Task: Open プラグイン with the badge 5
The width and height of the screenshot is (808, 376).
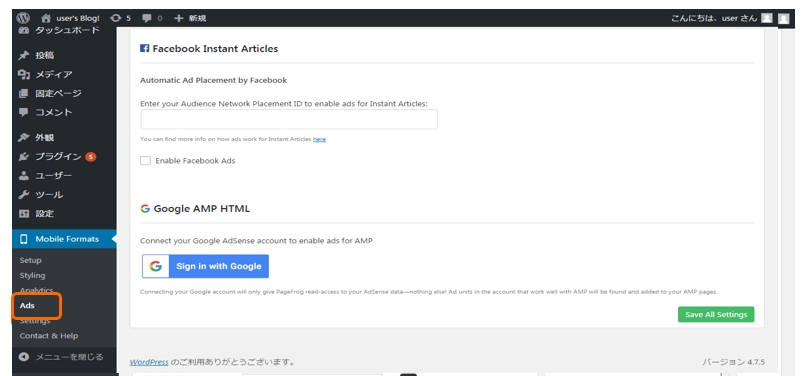Action: 57,157
